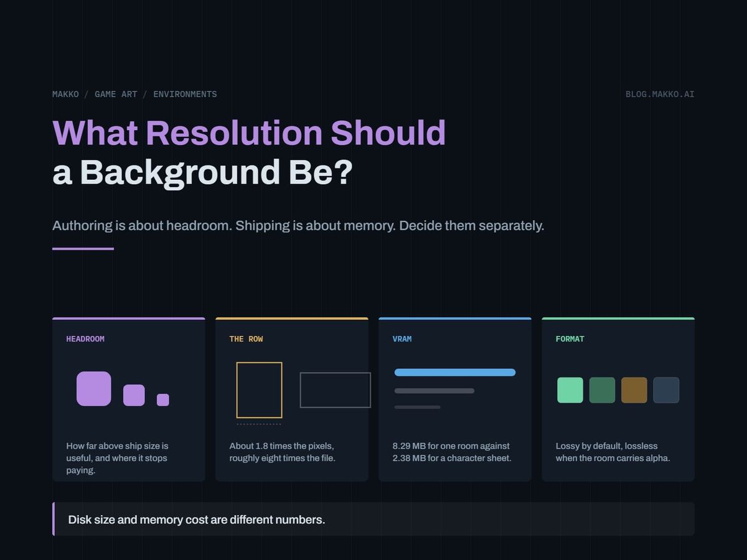747x560 pixels.
Task: Pick the bright green format swatch
Action: pos(570,390)
